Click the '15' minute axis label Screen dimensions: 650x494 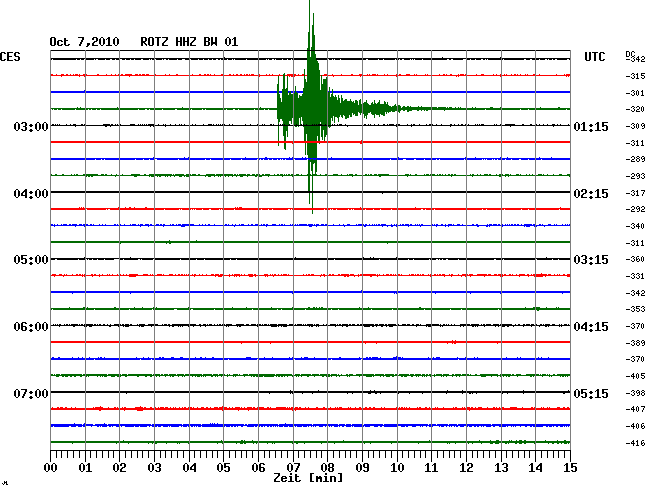(x=570, y=468)
